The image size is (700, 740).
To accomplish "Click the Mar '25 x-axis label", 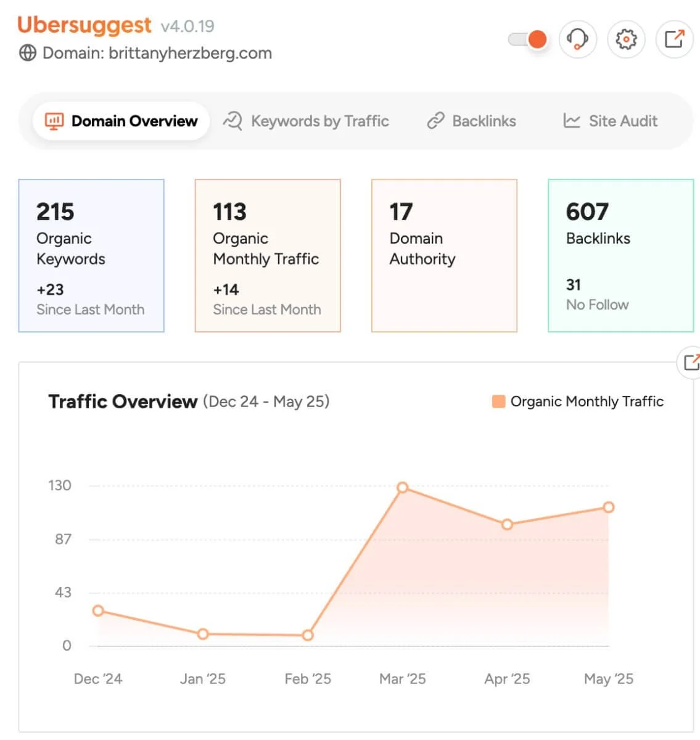I will (403, 679).
